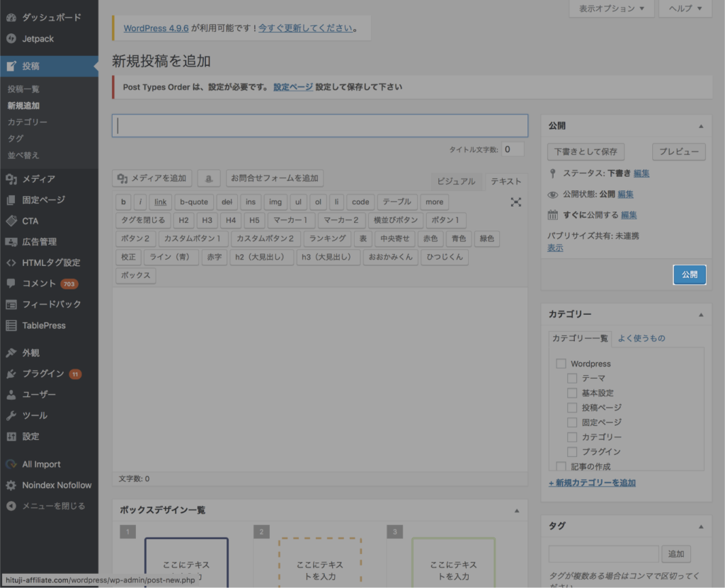Screen dimensions: 725x588
Task: Click the All Import icon
Action: tap(11, 464)
